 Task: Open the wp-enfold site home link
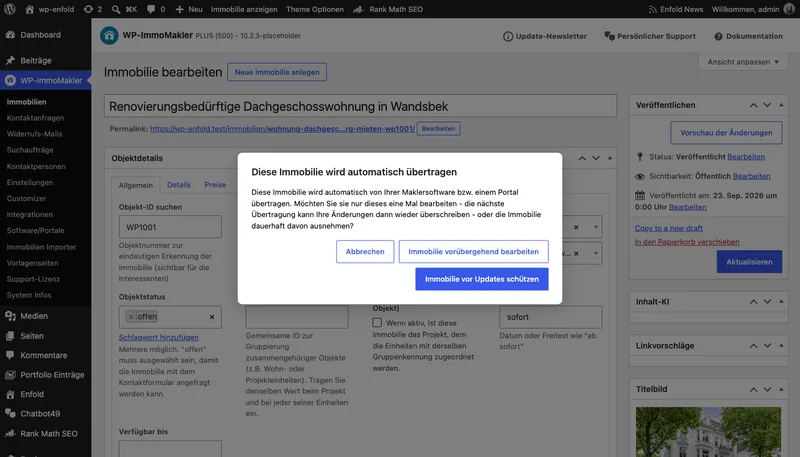click(49, 9)
